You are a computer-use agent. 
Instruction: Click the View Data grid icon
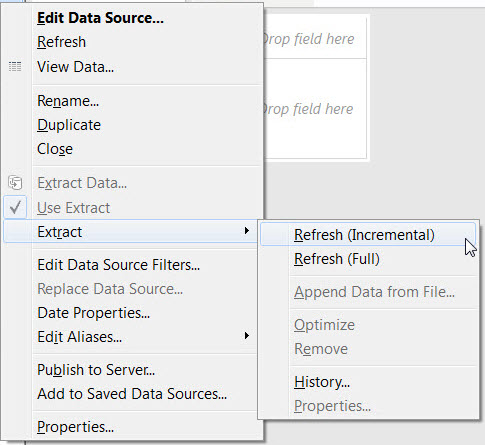tap(15, 67)
